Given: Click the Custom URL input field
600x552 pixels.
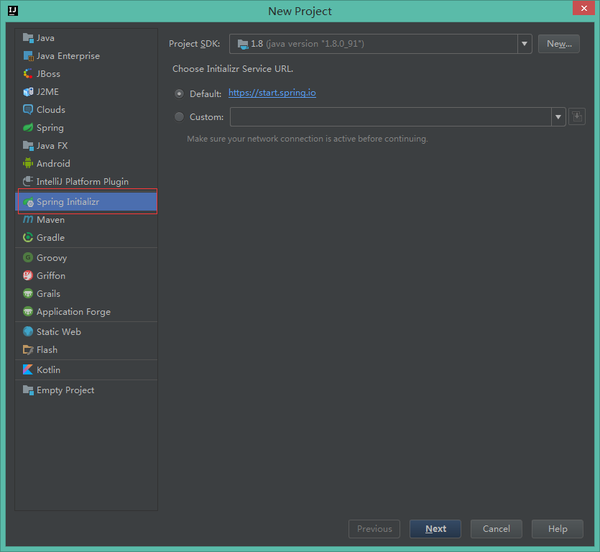Looking at the screenshot, I should [391, 117].
